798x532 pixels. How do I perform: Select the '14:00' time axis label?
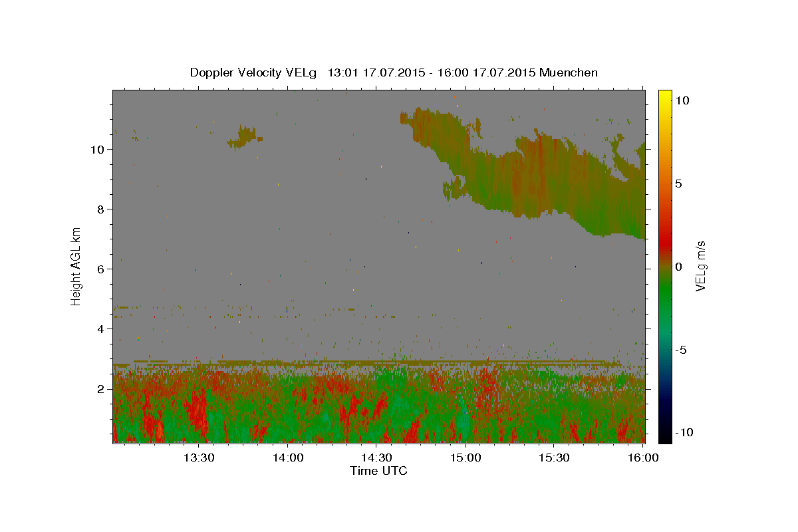pos(289,458)
